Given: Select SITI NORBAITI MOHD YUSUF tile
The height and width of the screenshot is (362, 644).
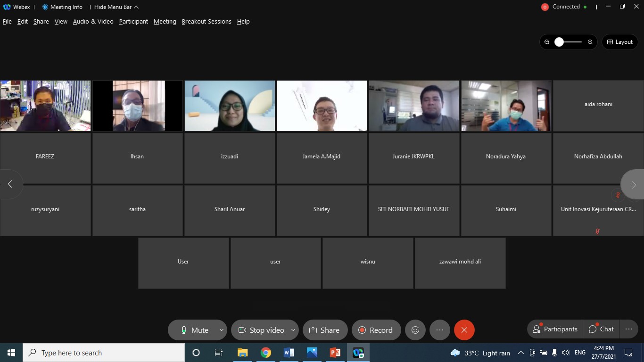Looking at the screenshot, I should coord(414,211).
